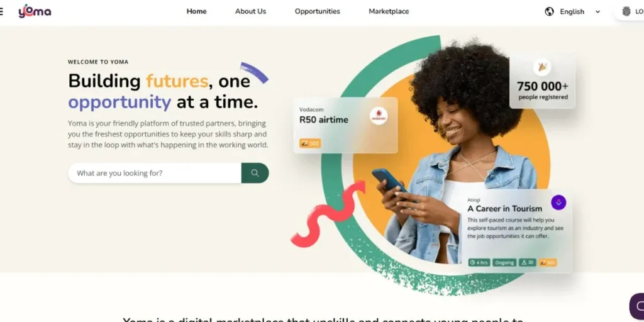Screen dimensions: 644x322
Task: Click the globe language icon
Action: tap(549, 11)
